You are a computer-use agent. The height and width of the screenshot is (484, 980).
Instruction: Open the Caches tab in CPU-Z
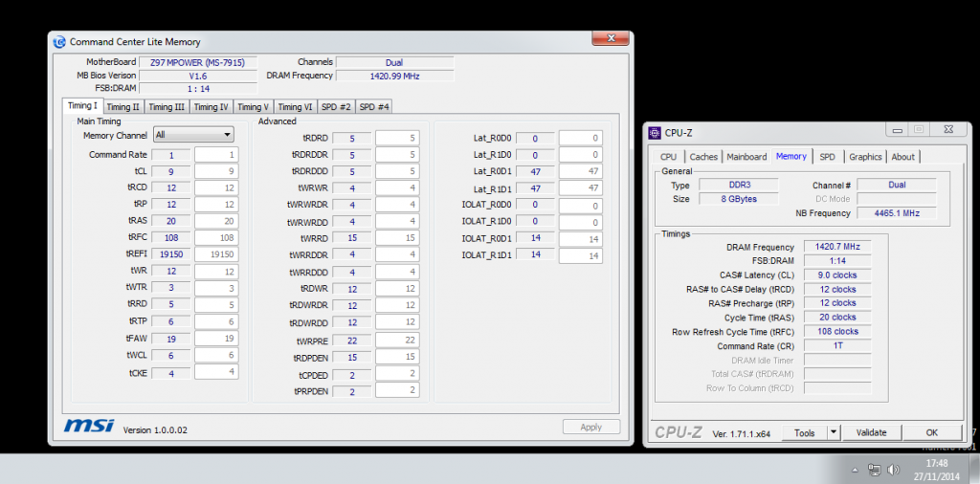point(703,157)
